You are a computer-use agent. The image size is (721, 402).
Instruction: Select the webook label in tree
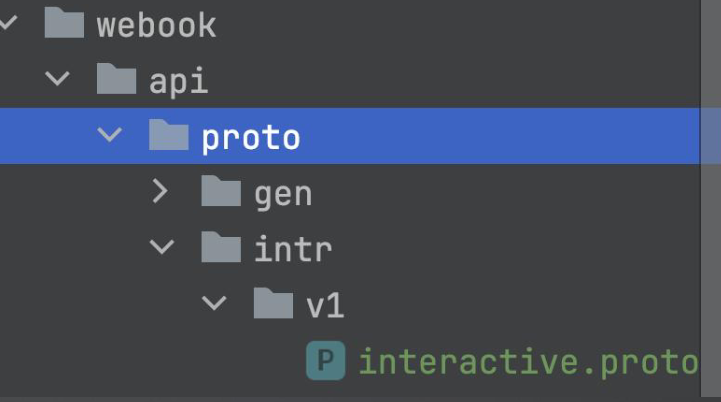click(156, 25)
